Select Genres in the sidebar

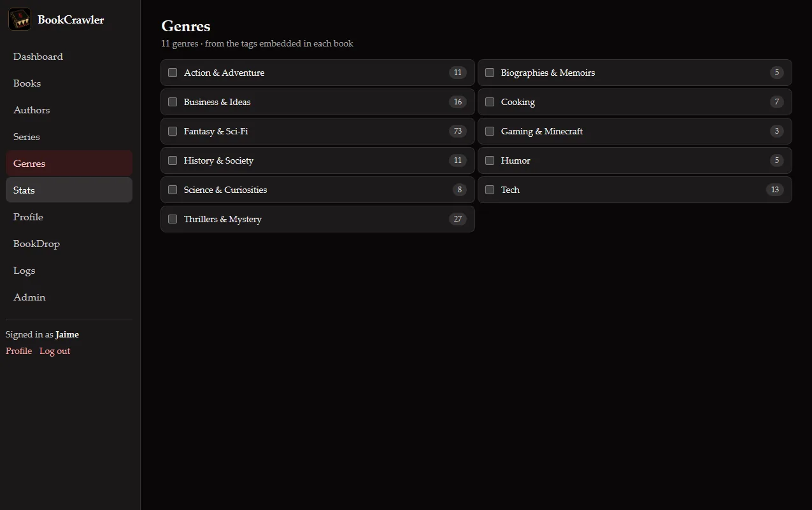[69, 164]
